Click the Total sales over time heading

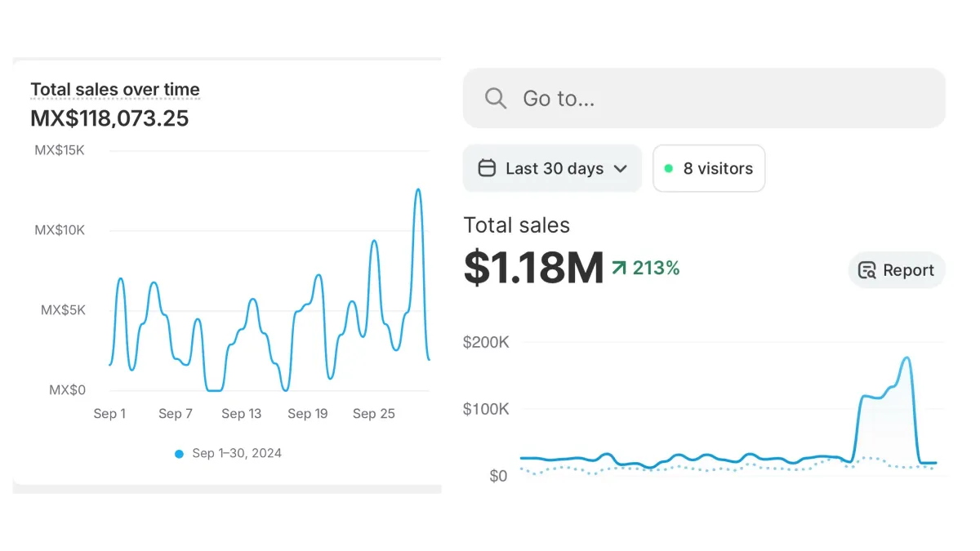(115, 90)
